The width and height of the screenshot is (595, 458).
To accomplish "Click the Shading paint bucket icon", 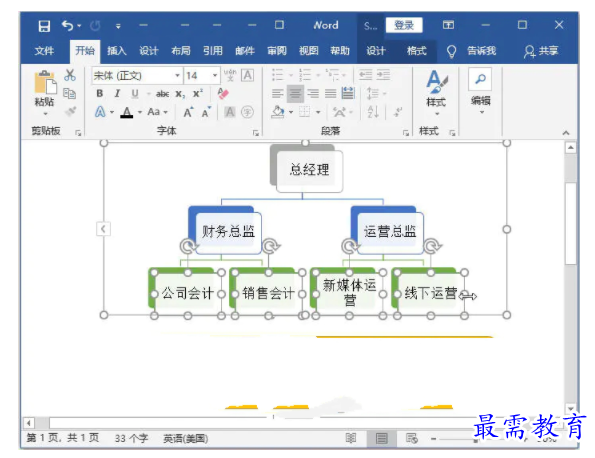I will coord(278,112).
